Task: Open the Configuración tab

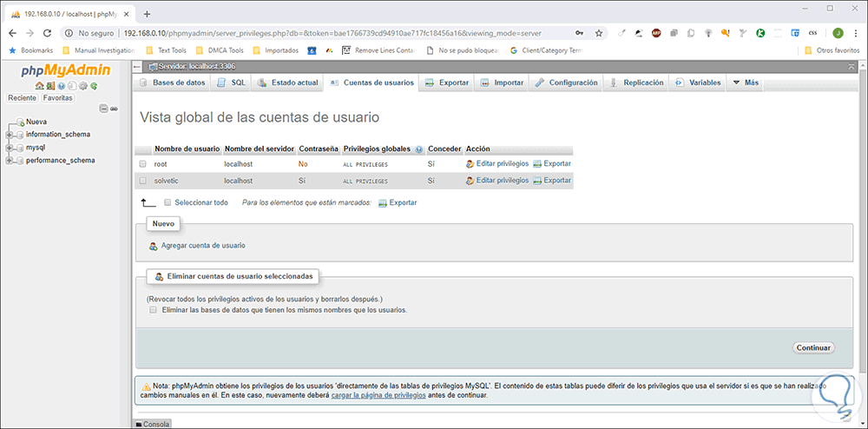Action: click(x=566, y=82)
